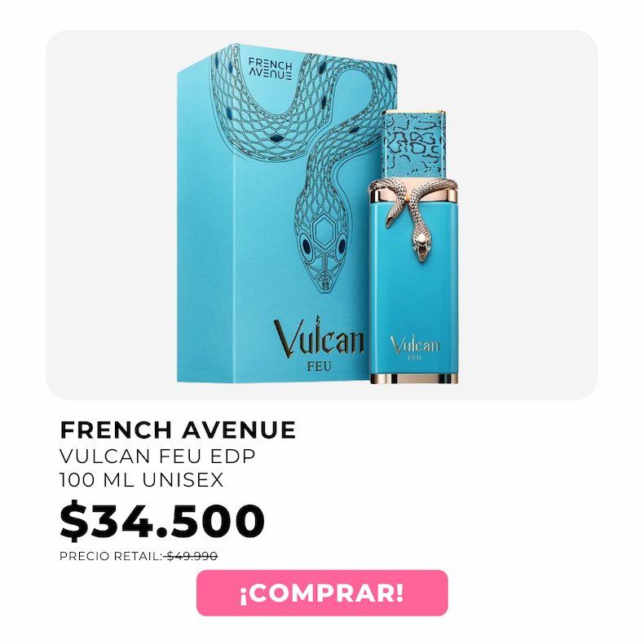The image size is (644, 644).
Task: Click the 100 ML UNISEX description line
Action: click(x=141, y=479)
